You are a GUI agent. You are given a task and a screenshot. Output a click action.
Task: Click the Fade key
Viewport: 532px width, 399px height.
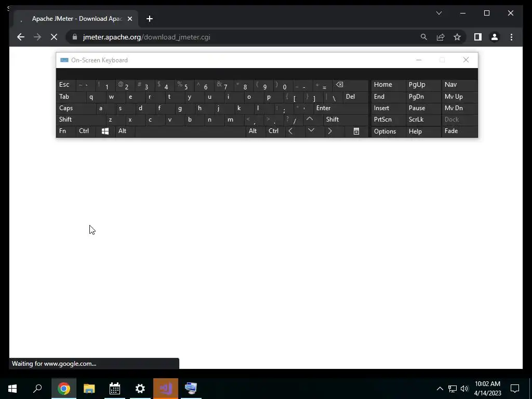point(459,131)
